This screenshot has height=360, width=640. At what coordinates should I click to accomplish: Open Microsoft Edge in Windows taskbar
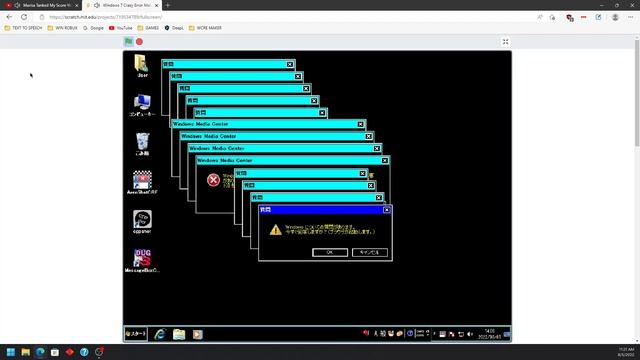point(40,352)
